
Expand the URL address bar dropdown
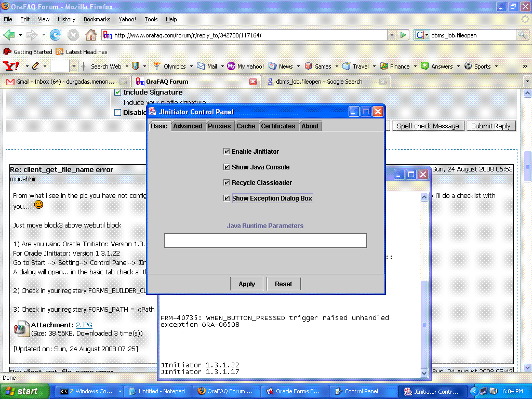(x=392, y=35)
